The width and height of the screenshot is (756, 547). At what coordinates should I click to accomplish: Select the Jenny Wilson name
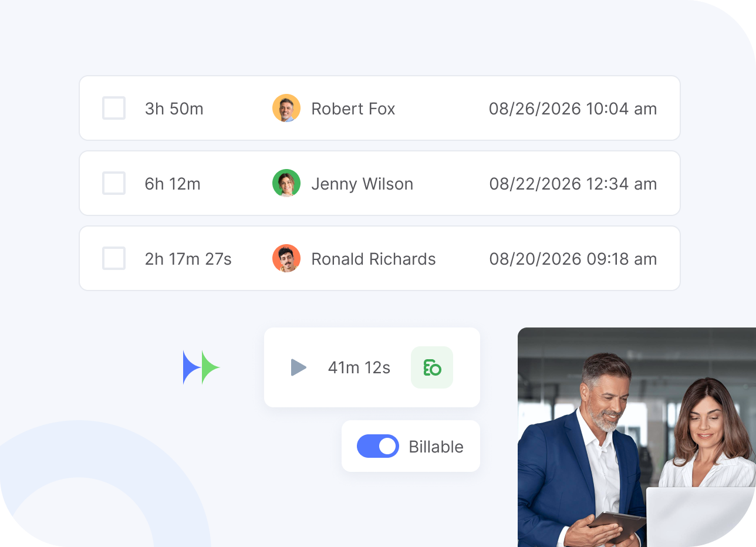coord(362,184)
